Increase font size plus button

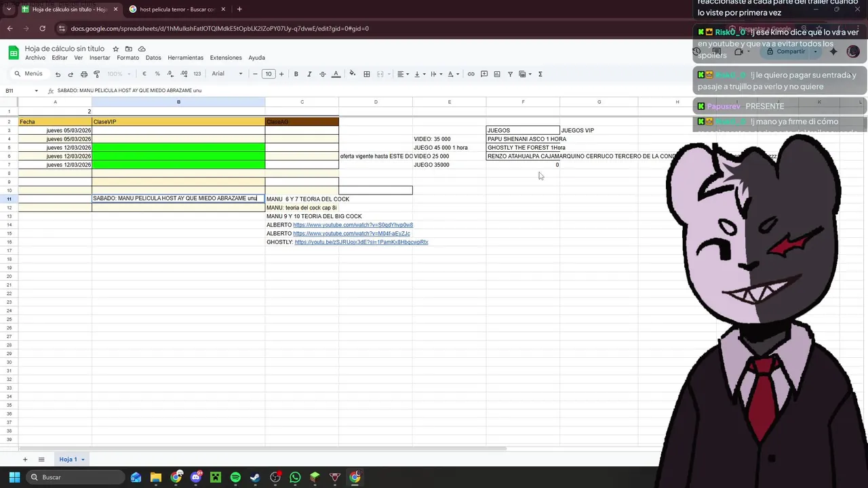click(x=281, y=74)
